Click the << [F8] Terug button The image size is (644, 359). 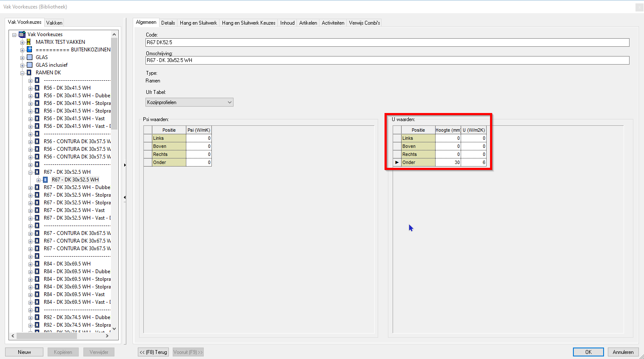click(x=153, y=352)
